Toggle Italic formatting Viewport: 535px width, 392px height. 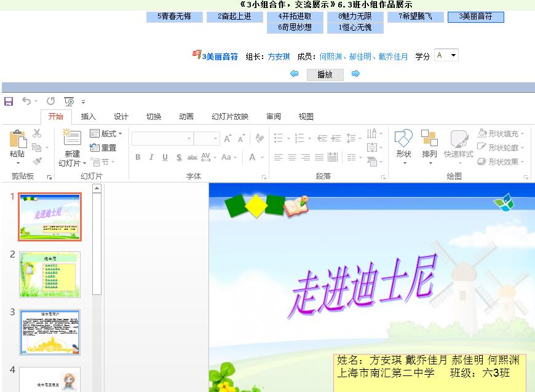point(151,157)
